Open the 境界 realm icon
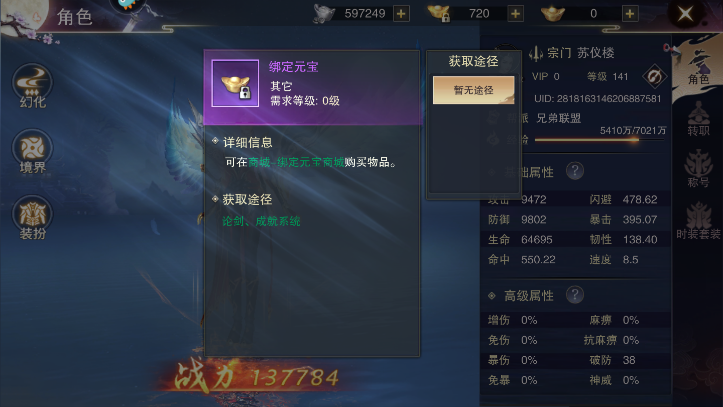Image resolution: width=723 pixels, height=407 pixels. click(32, 152)
